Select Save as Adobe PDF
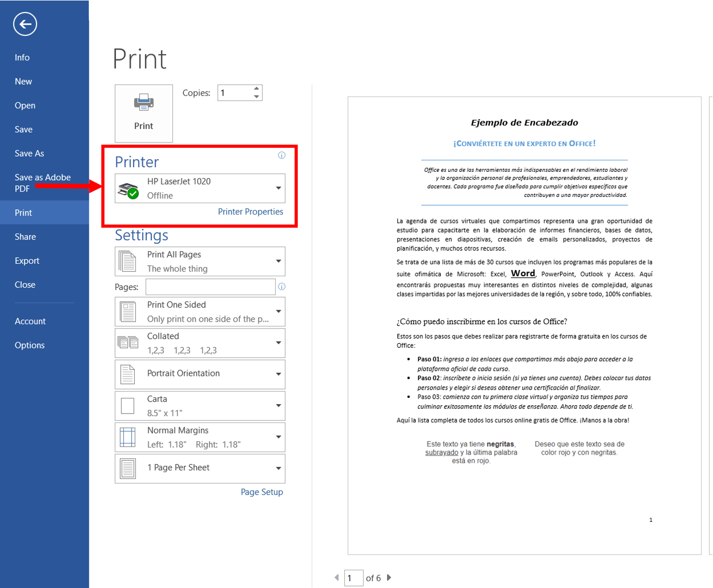Screen dimensions: 713x588 click(x=44, y=183)
